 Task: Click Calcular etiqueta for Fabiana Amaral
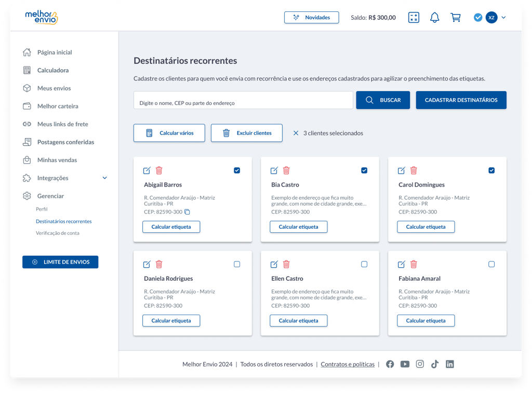(x=426, y=321)
